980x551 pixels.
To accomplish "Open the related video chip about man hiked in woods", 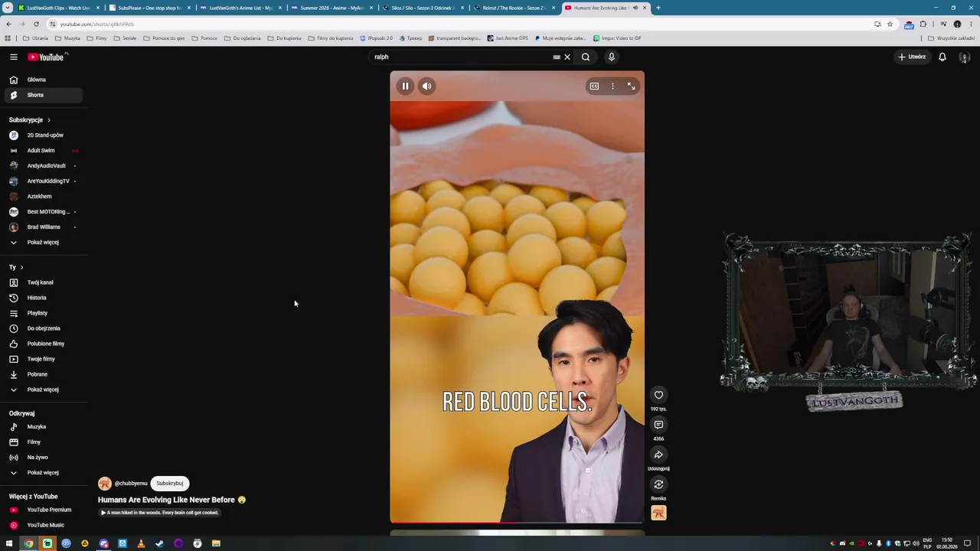I will (x=160, y=513).
